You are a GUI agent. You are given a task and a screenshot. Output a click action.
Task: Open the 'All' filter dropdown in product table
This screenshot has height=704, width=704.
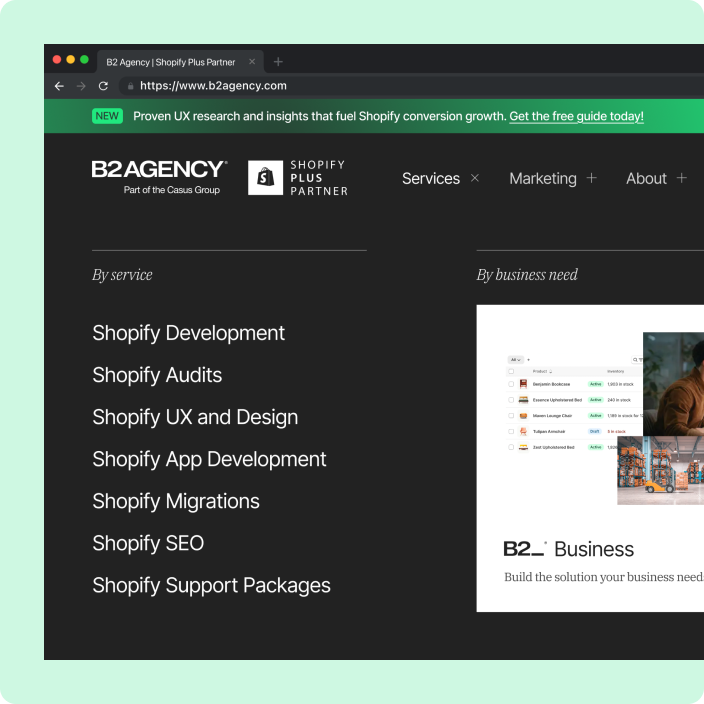click(515, 360)
